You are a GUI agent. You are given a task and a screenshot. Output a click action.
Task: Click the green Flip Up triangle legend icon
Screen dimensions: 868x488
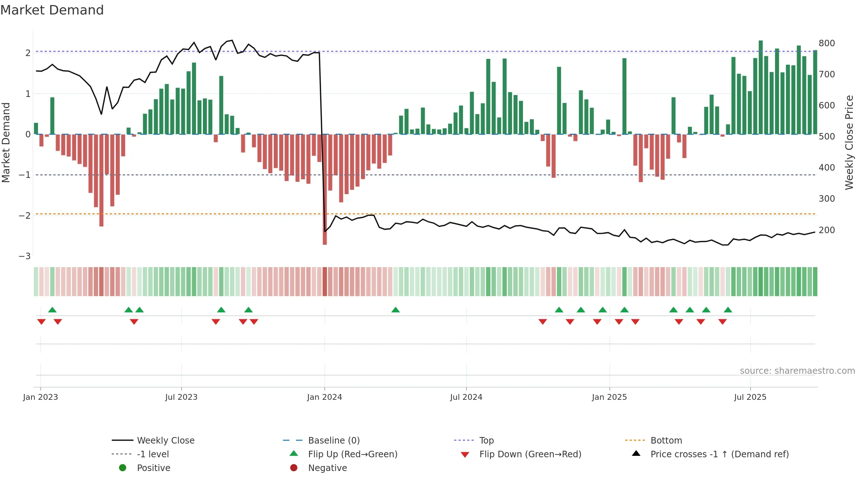tap(294, 453)
